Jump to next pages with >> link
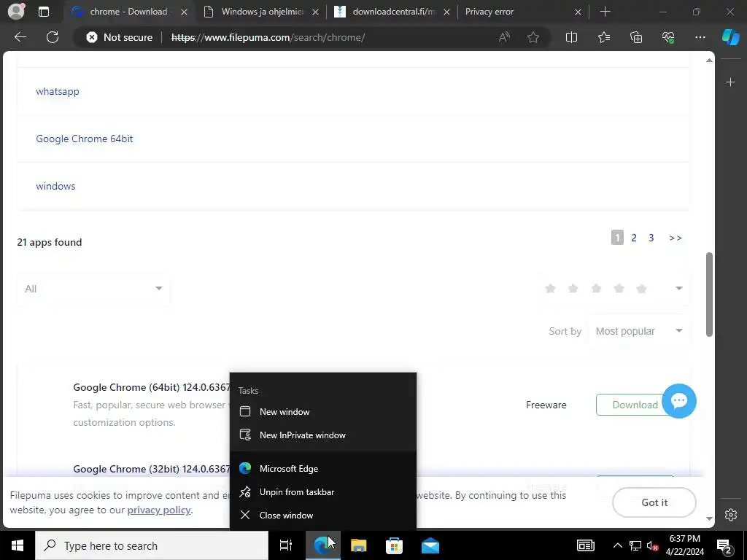This screenshot has height=560, width=747. point(675,238)
